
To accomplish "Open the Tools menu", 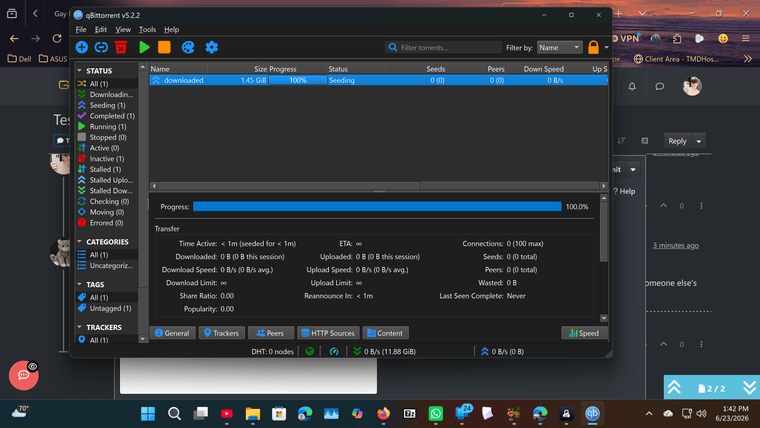I will pyautogui.click(x=147, y=30).
